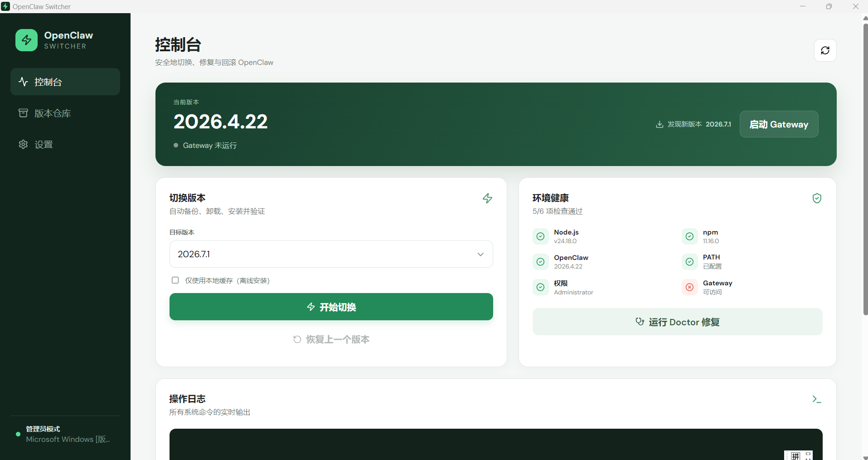Click the undo arrow icon beside 恢复上一个版本
The width and height of the screenshot is (868, 460).
[x=297, y=339]
